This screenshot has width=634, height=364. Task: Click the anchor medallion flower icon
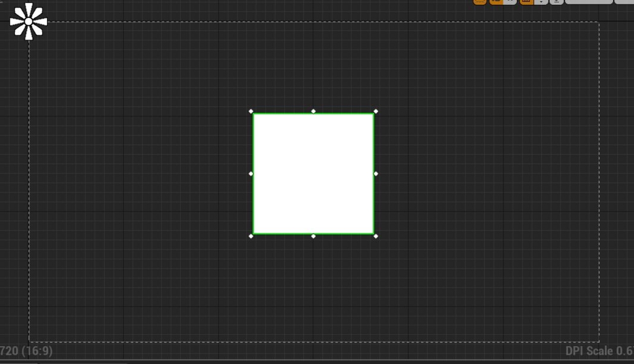pos(28,22)
